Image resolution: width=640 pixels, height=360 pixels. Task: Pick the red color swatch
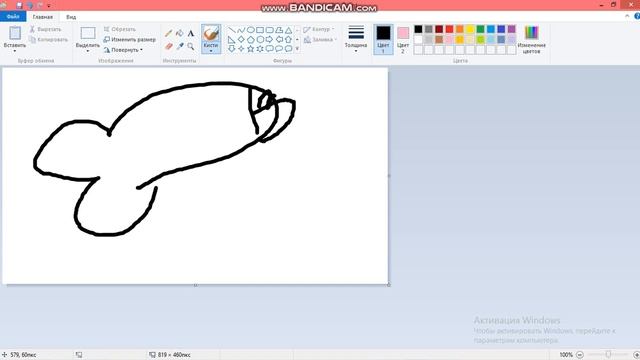pos(449,29)
